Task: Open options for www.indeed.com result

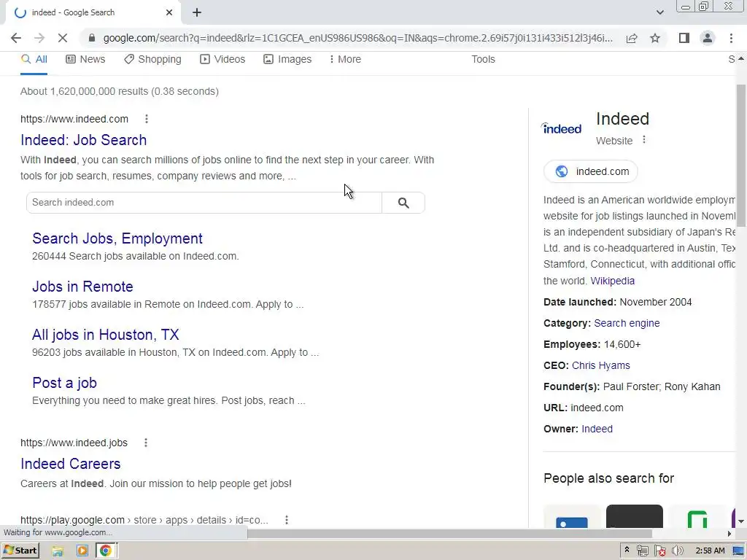Action: [146, 119]
